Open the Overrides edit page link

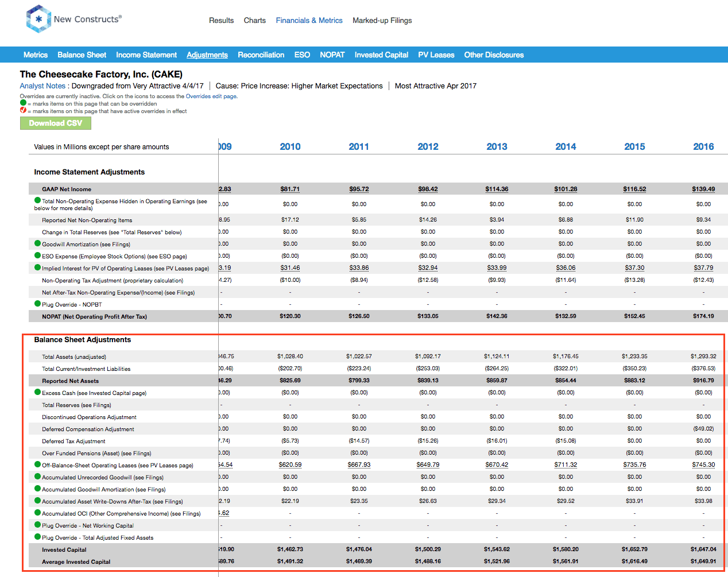(211, 96)
